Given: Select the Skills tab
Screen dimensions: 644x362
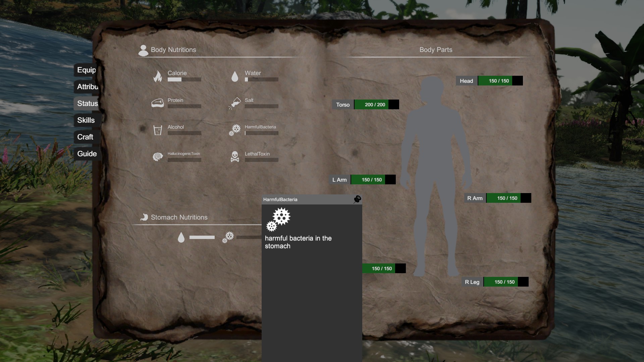Looking at the screenshot, I should coord(86,120).
